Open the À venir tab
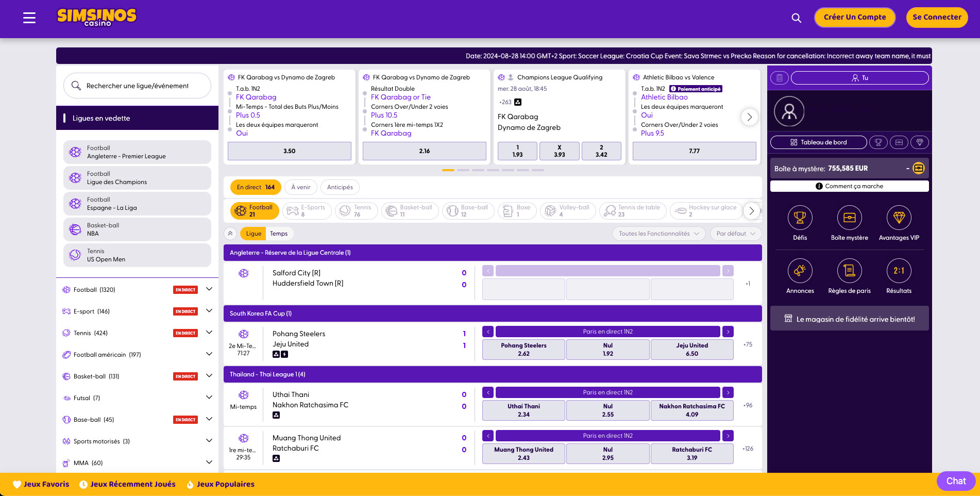 click(300, 187)
